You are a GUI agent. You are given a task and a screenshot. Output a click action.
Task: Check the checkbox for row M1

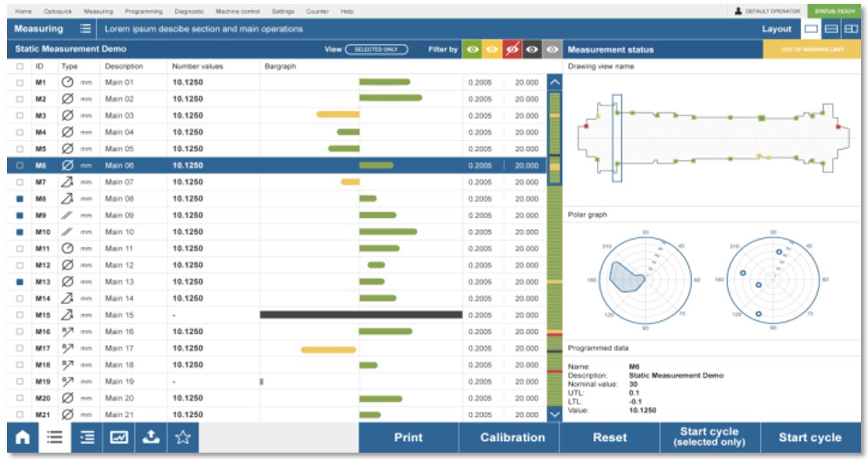20,83
